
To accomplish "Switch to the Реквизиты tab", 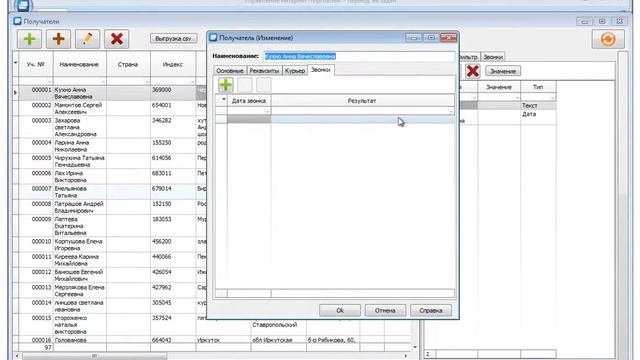I will pyautogui.click(x=264, y=71).
